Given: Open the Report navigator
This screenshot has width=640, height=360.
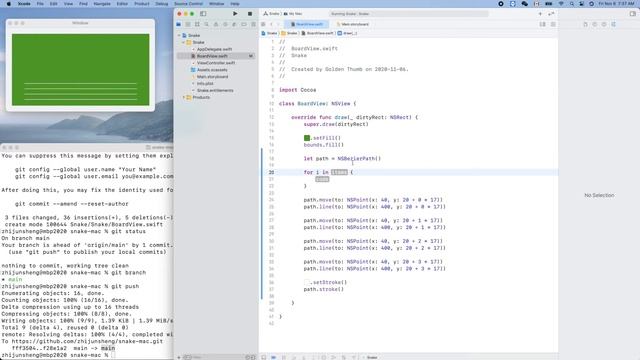Looking at the screenshot, I should tap(253, 24).
